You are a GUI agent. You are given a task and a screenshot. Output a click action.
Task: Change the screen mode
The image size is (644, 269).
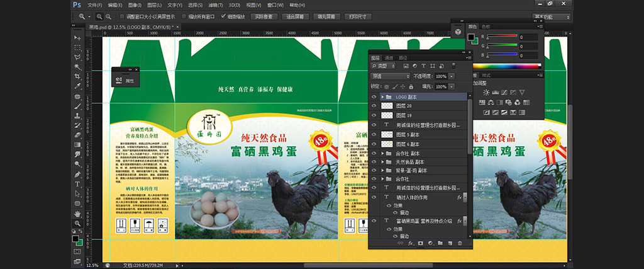[77, 261]
